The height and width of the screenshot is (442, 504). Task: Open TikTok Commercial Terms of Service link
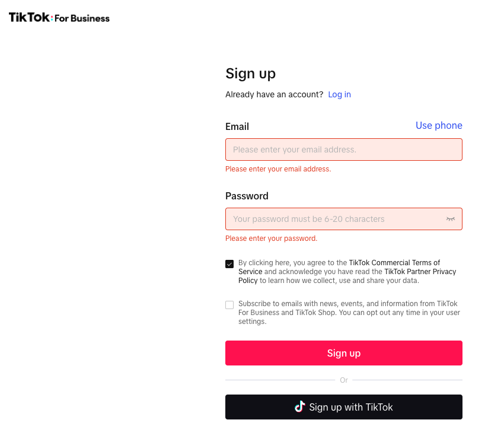(394, 263)
